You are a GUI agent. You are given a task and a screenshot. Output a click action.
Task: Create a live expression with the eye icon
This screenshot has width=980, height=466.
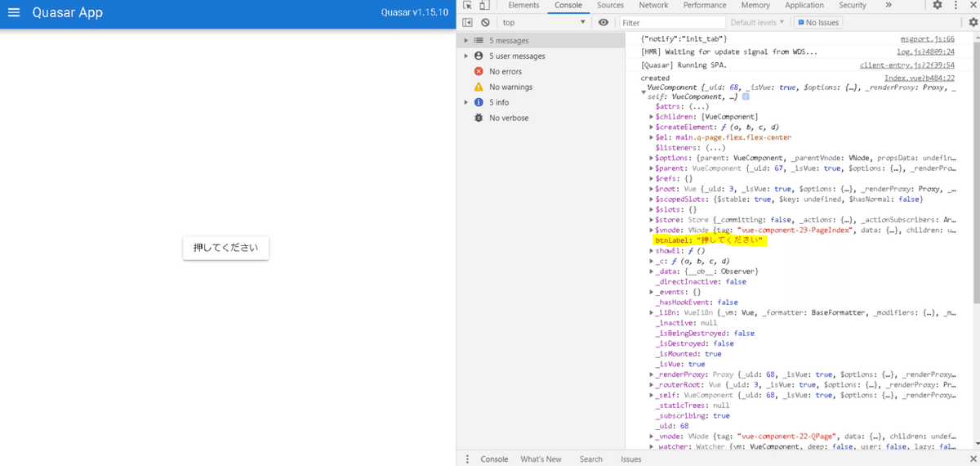coord(604,23)
